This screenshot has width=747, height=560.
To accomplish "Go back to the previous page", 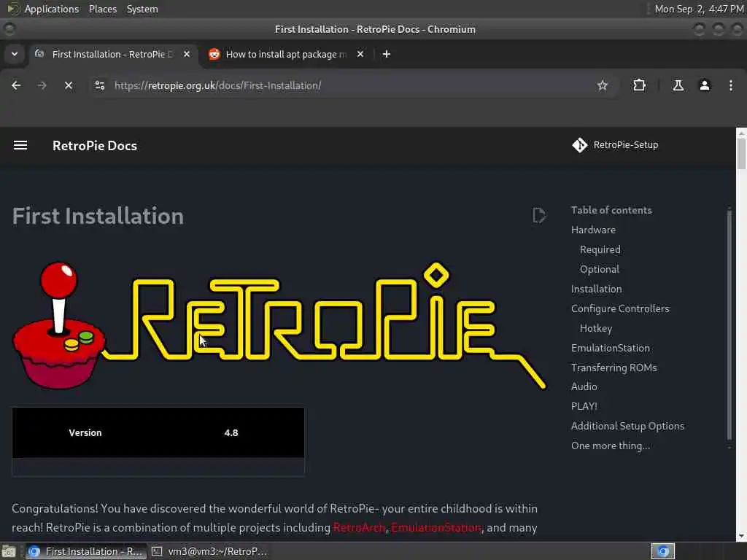I will [x=16, y=86].
